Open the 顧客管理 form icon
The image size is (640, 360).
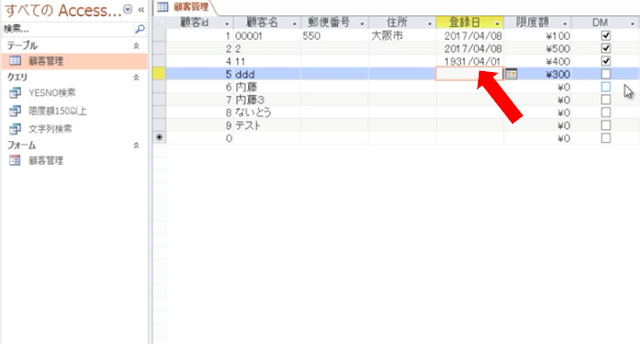(x=15, y=160)
